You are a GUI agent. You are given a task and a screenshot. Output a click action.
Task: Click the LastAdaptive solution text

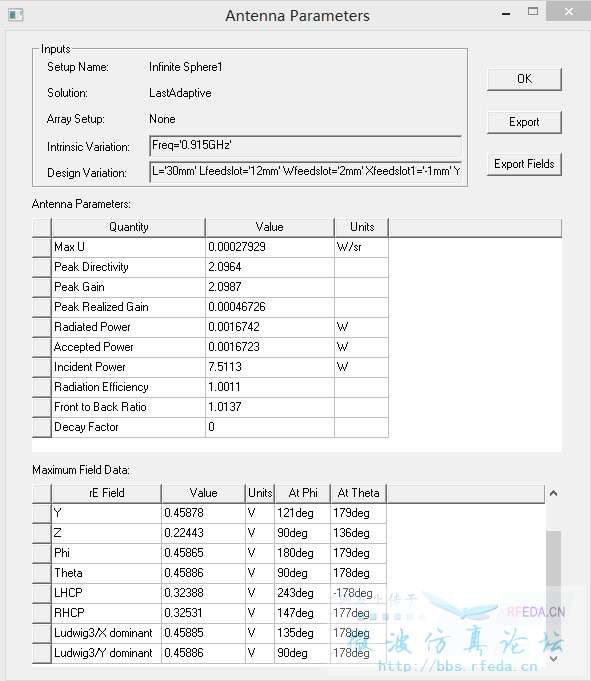pos(180,93)
